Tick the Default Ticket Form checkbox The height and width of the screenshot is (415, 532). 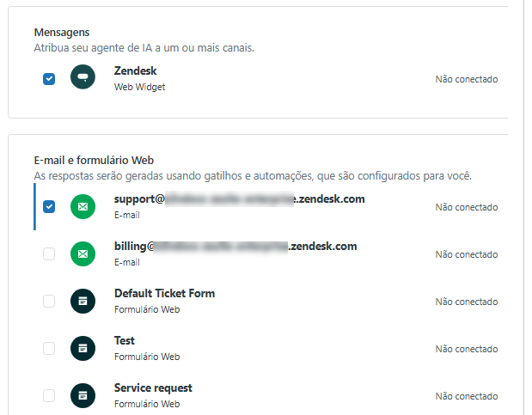coord(49,302)
